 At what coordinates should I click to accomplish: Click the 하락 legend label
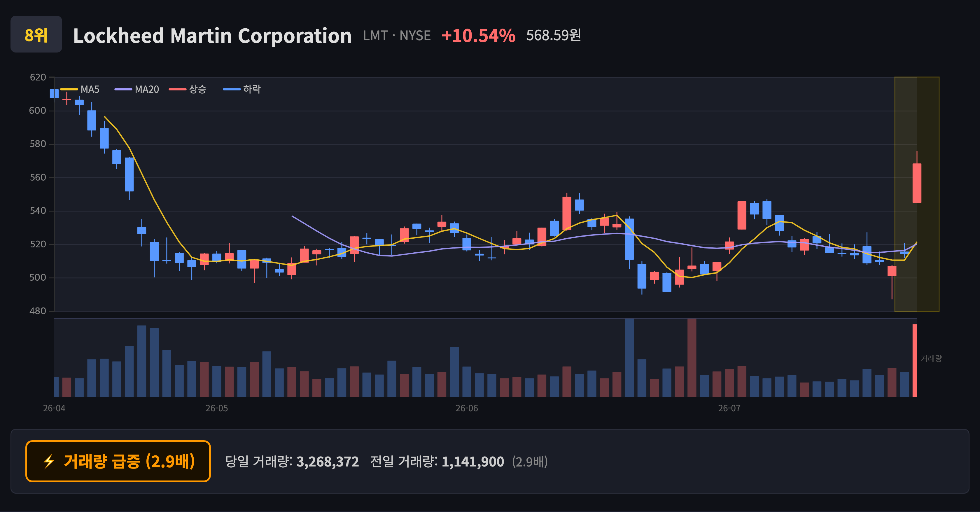[x=252, y=89]
